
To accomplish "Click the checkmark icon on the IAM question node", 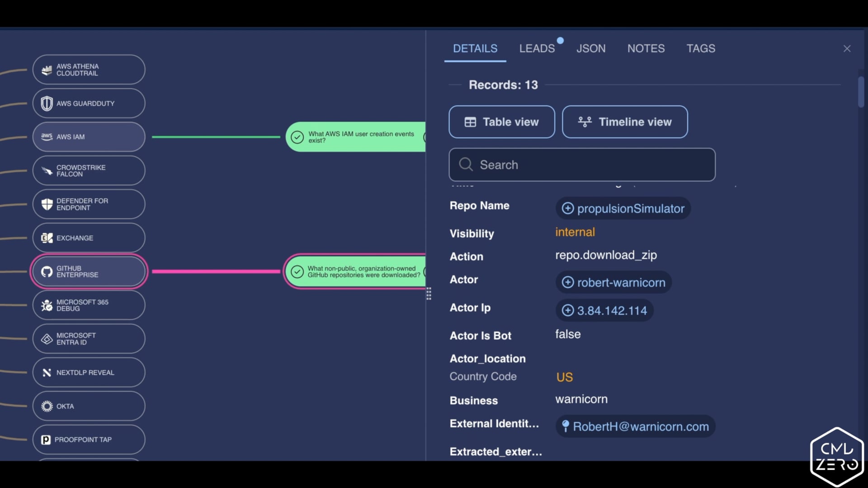I will [x=297, y=137].
